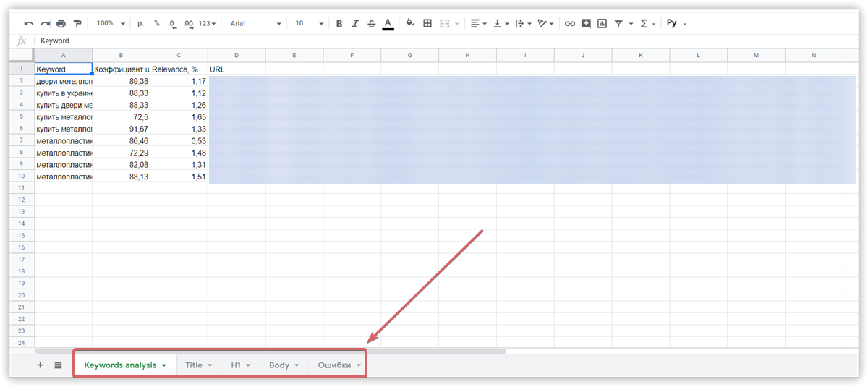Print the spreadsheet

[61, 23]
